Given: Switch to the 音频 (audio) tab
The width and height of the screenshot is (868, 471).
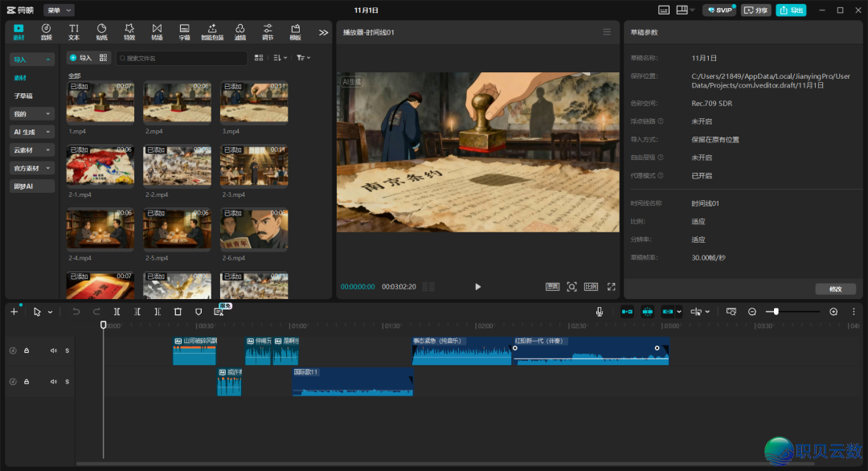Looking at the screenshot, I should 46,32.
